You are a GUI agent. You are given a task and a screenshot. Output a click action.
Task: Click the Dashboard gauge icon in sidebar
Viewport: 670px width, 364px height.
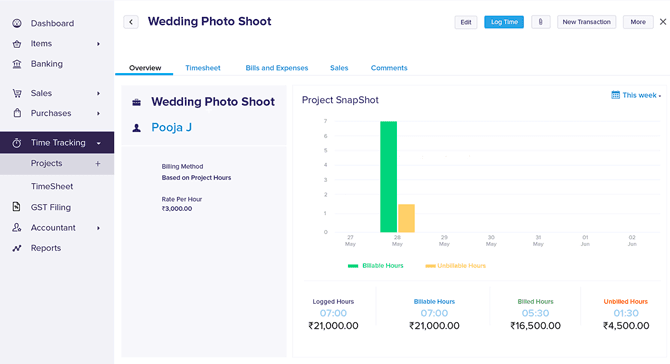(17, 23)
